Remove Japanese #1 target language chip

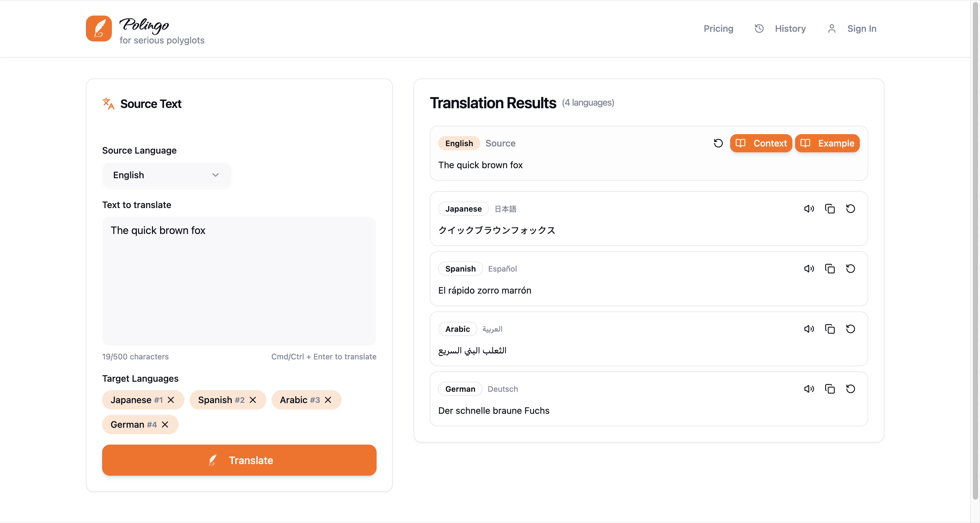tap(171, 400)
